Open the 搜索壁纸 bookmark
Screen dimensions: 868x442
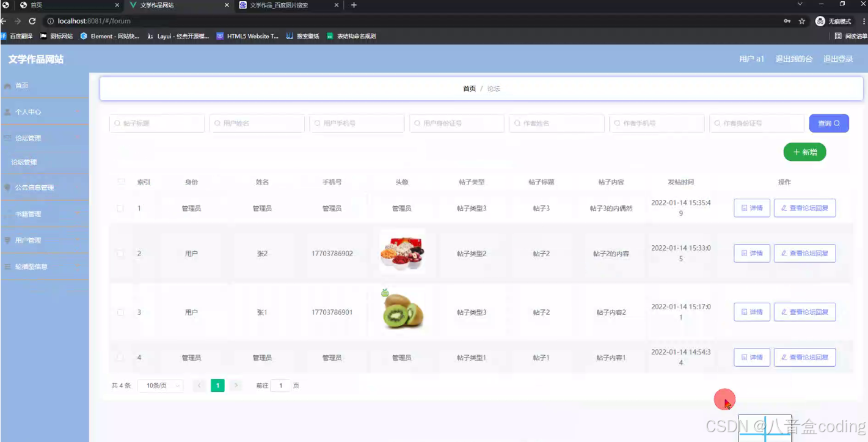[303, 36]
